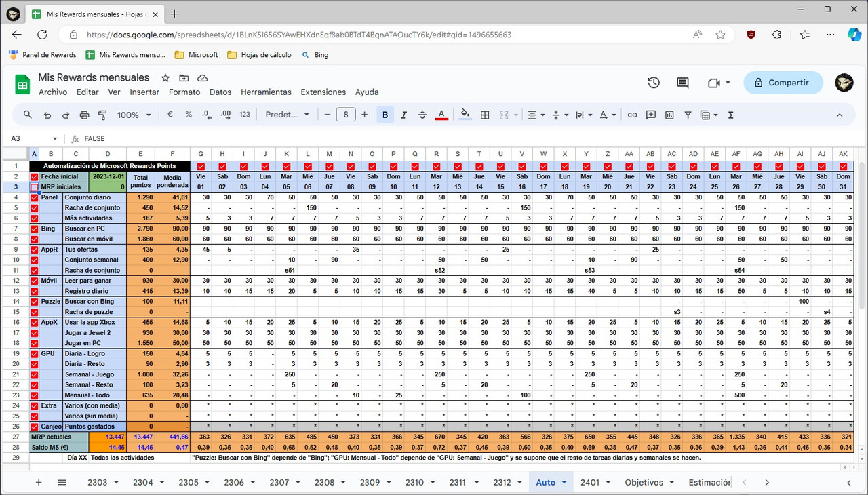Open the text wrapping dropdown
Viewport: 868px width, 495px height.
point(584,115)
